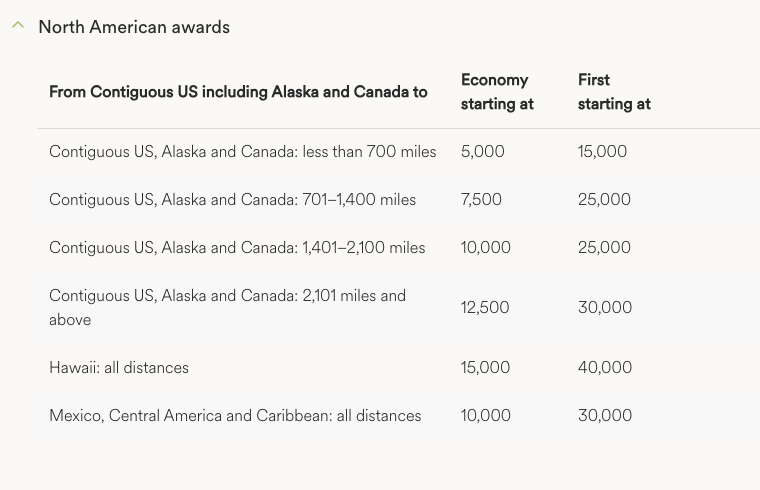Click the First starting at column header
Image resolution: width=760 pixels, height=490 pixels.
[614, 91]
